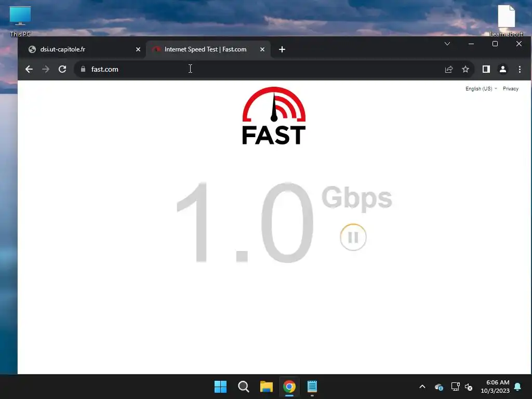Reload the fast.com page

click(x=62, y=69)
